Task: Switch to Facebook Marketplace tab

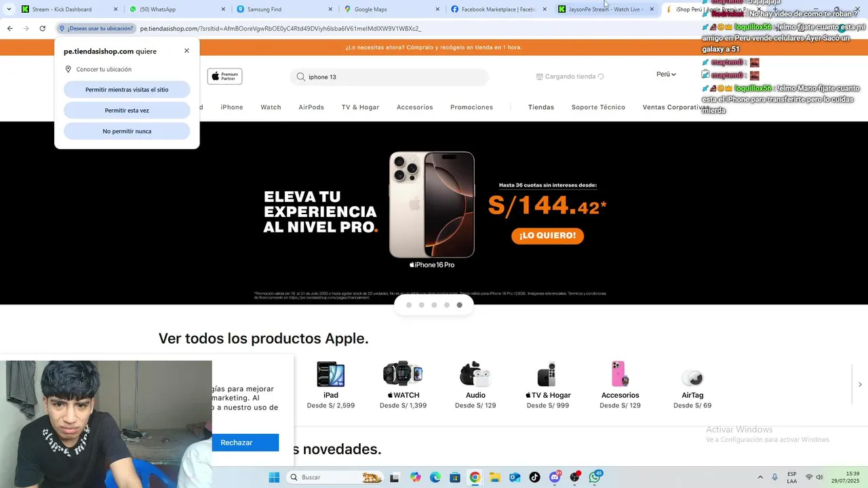Action: click(498, 9)
